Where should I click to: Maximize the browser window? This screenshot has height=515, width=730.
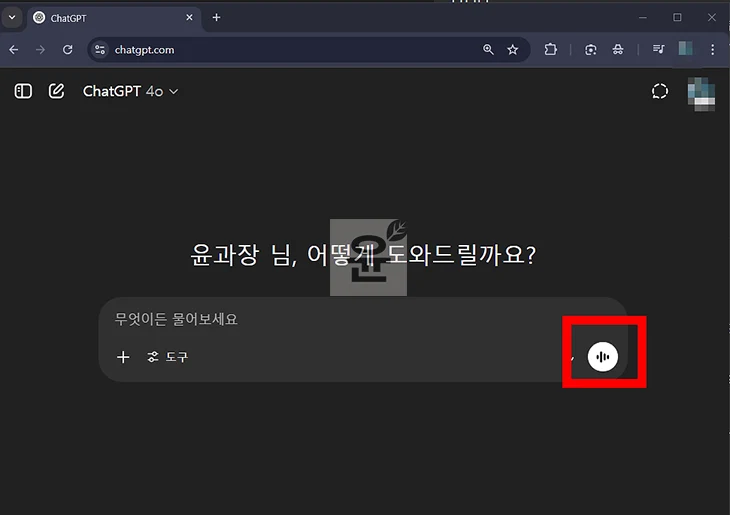[677, 17]
